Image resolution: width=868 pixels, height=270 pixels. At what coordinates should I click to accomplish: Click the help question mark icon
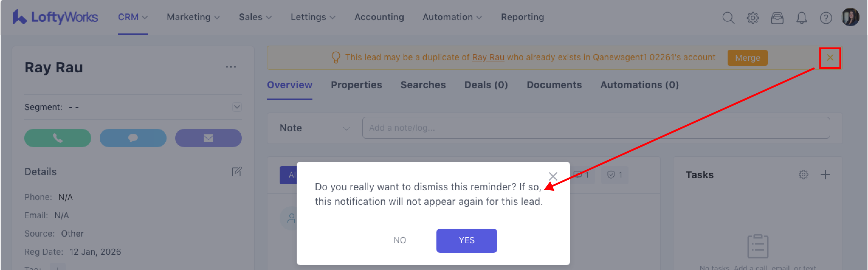[x=825, y=18]
